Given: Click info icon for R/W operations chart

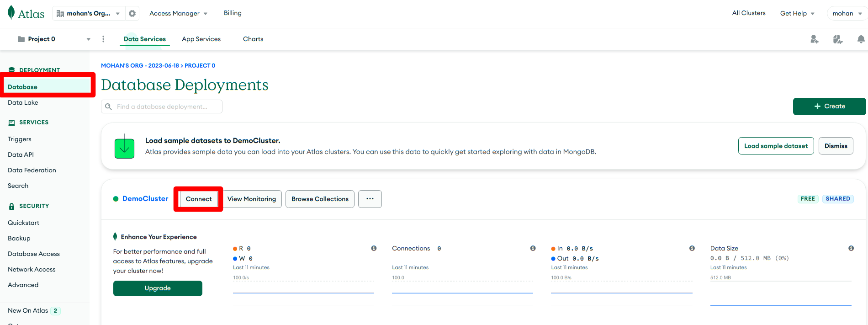Looking at the screenshot, I should (x=374, y=248).
